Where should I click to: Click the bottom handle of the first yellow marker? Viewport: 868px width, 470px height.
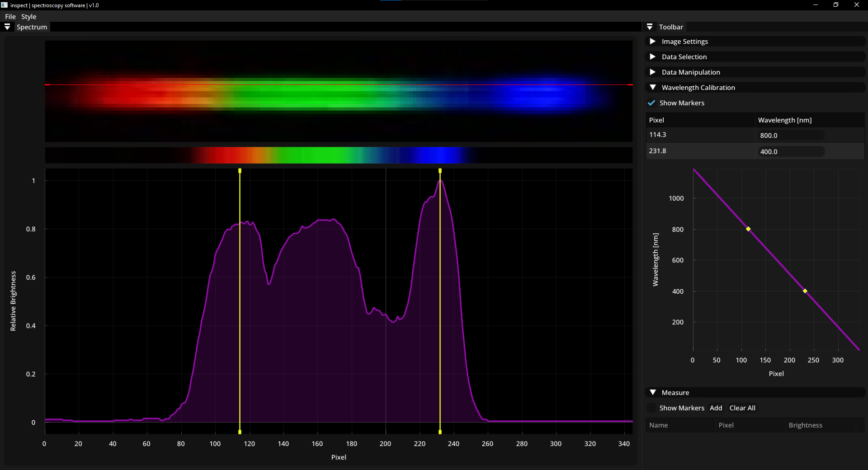(x=240, y=432)
